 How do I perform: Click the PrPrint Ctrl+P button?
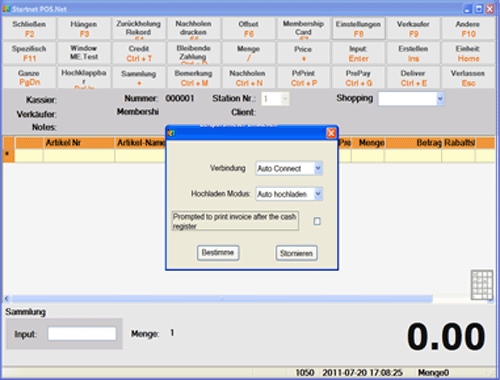tap(303, 78)
